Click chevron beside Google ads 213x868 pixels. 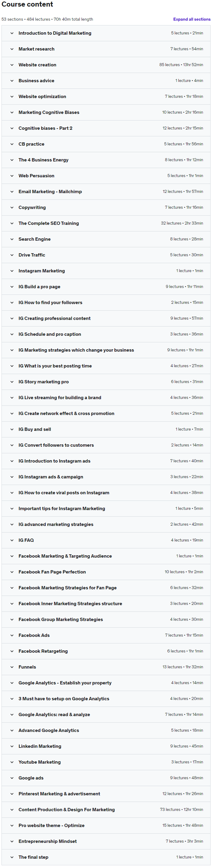12,777
